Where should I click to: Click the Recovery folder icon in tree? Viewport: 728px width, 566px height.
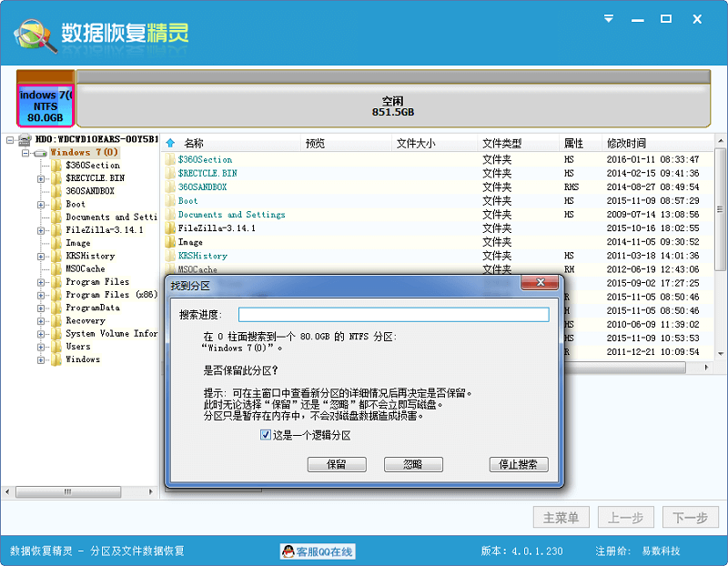pos(56,321)
